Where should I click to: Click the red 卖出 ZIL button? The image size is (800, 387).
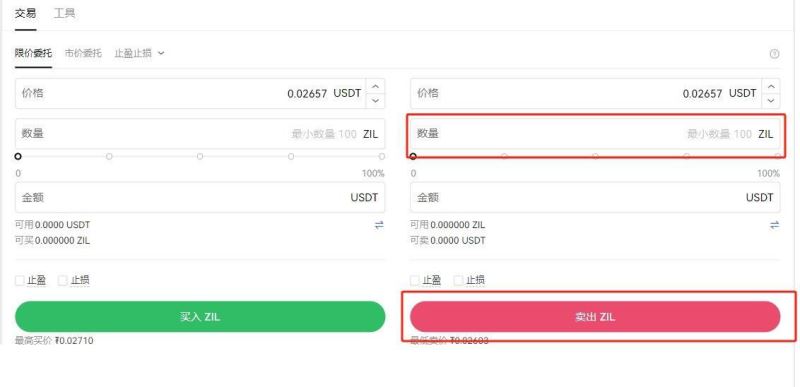(595, 317)
